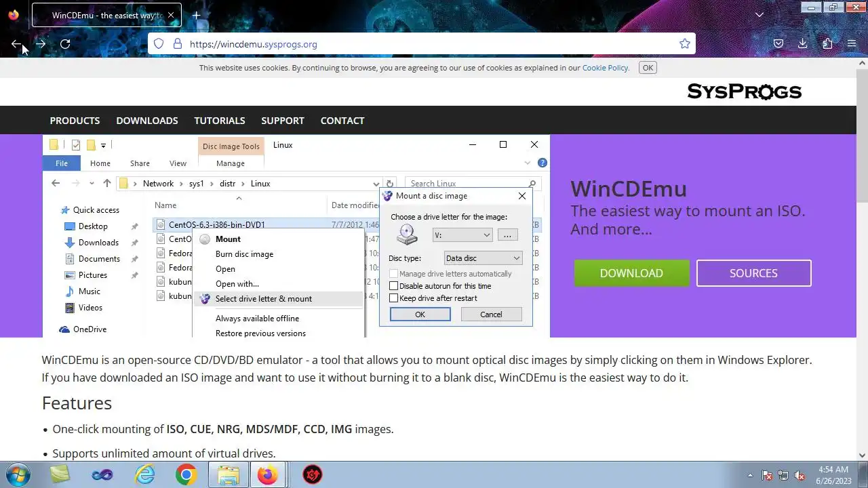Click the SysProgs logo

click(x=744, y=91)
